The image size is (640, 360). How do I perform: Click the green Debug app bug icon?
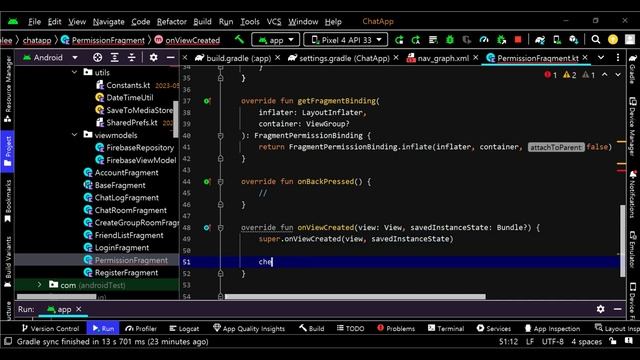tap(450, 40)
